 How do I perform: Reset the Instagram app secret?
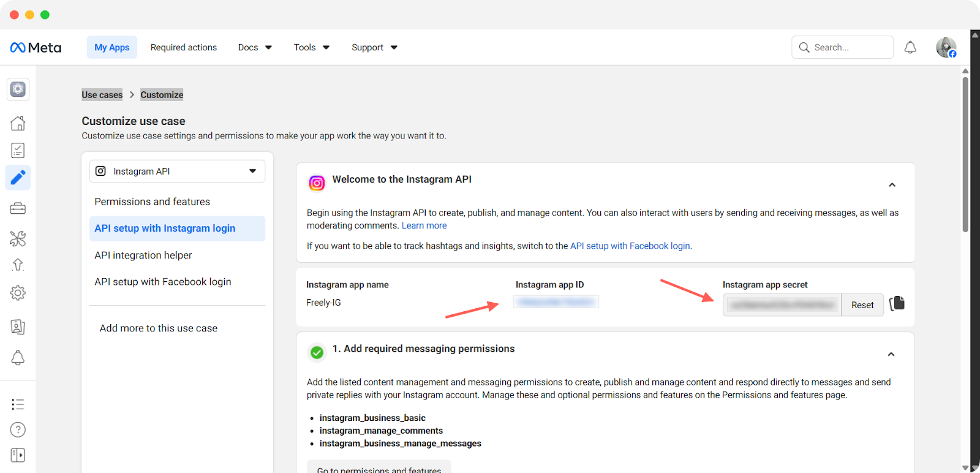click(862, 305)
